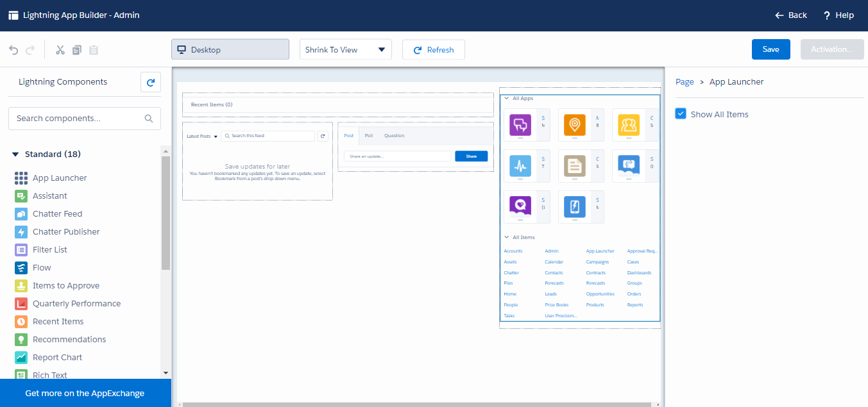This screenshot has width=868, height=407.
Task: Select the Report Chart component icon
Action: coord(21,358)
